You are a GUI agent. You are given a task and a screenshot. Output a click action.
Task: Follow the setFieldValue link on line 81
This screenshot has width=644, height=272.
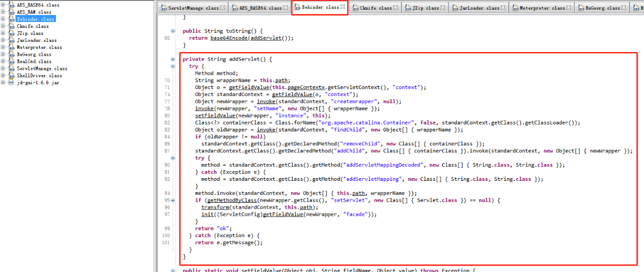(x=214, y=115)
